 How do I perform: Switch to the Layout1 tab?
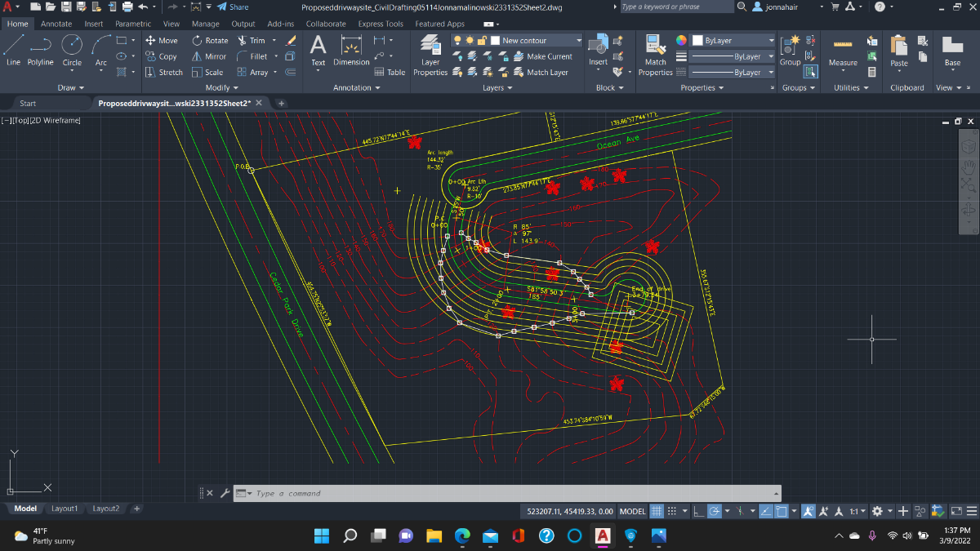[65, 509]
